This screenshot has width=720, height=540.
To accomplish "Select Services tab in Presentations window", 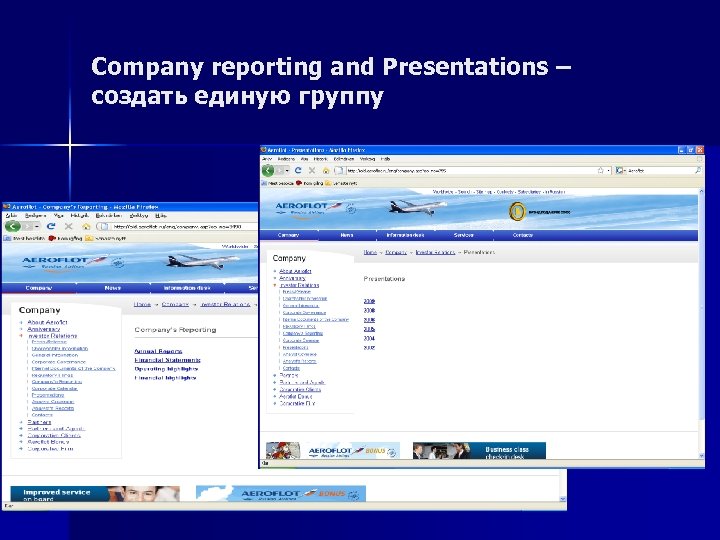I will (x=463, y=235).
